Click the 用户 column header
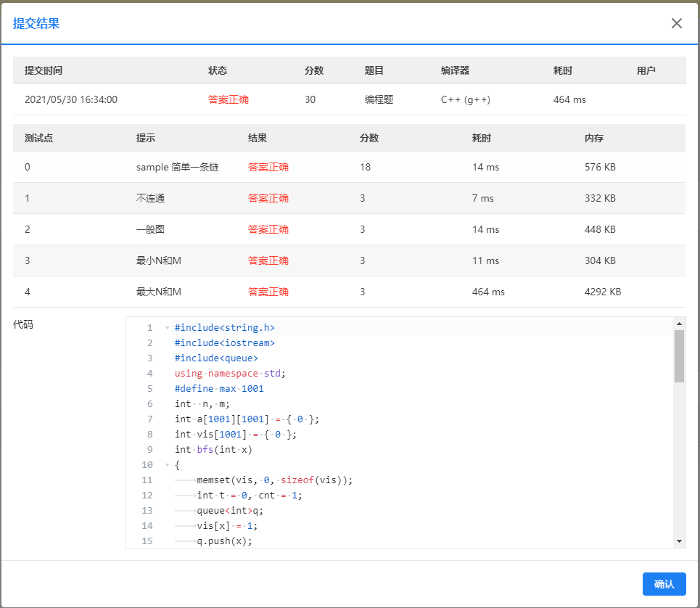 (646, 70)
